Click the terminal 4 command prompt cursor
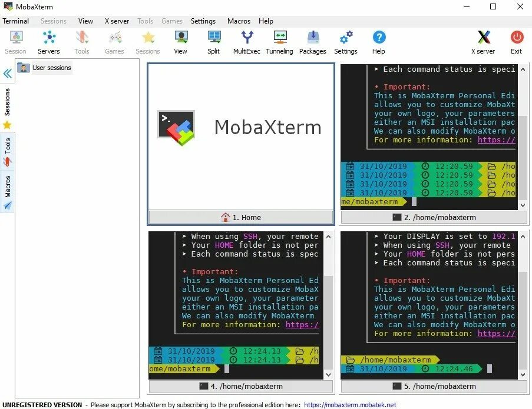 (x=227, y=368)
